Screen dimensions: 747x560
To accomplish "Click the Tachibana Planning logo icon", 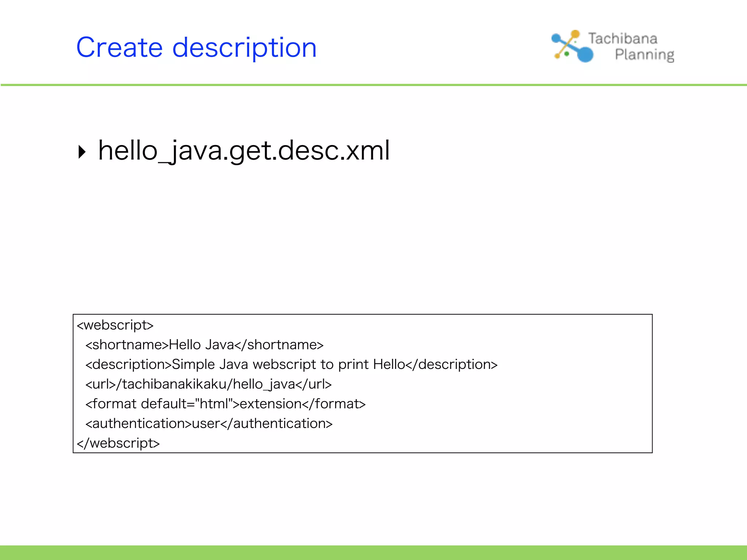I will [x=572, y=46].
